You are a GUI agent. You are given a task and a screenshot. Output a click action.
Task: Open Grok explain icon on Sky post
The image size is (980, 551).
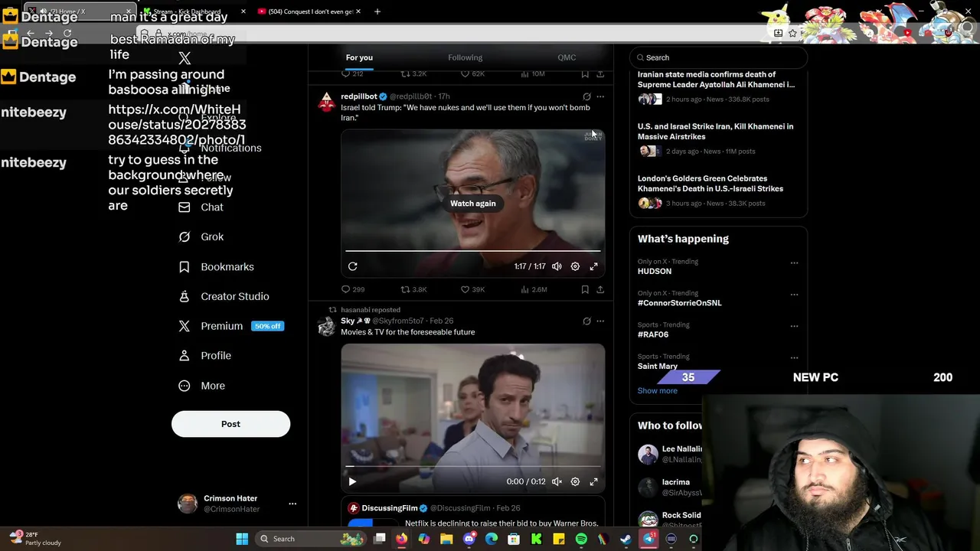coord(586,321)
